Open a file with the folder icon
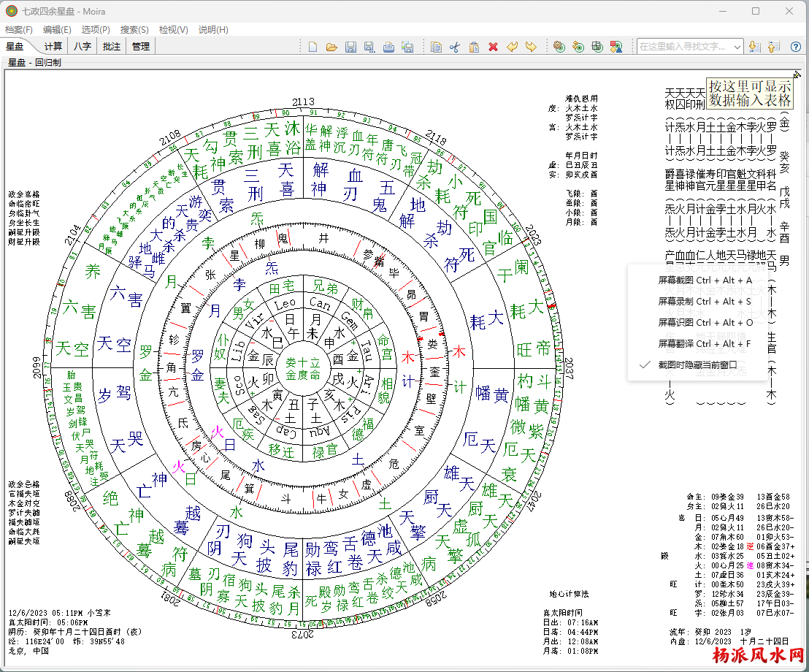Viewport: 809px width, 672px height. 331,47
